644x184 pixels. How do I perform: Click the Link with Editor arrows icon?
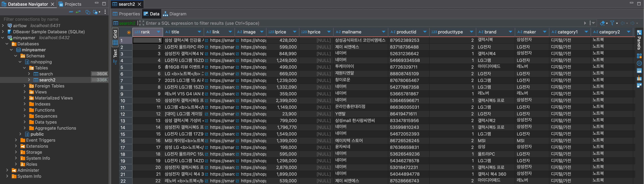78,12
